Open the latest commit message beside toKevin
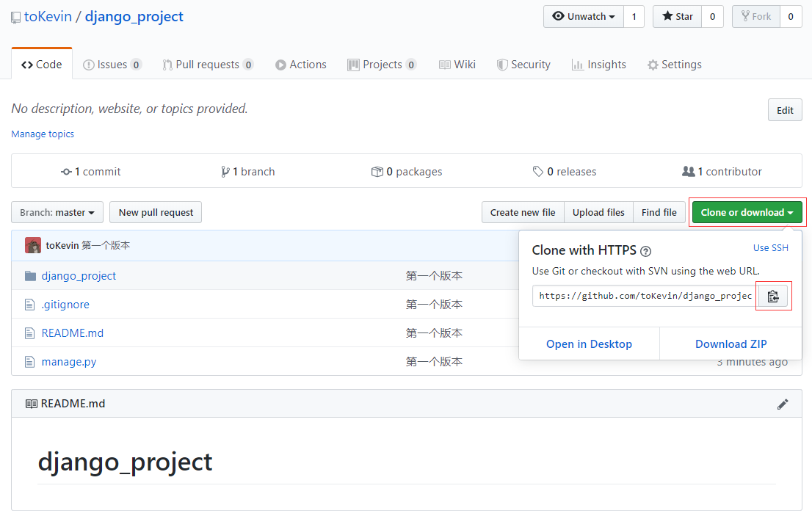The height and width of the screenshot is (516, 812). coord(106,245)
